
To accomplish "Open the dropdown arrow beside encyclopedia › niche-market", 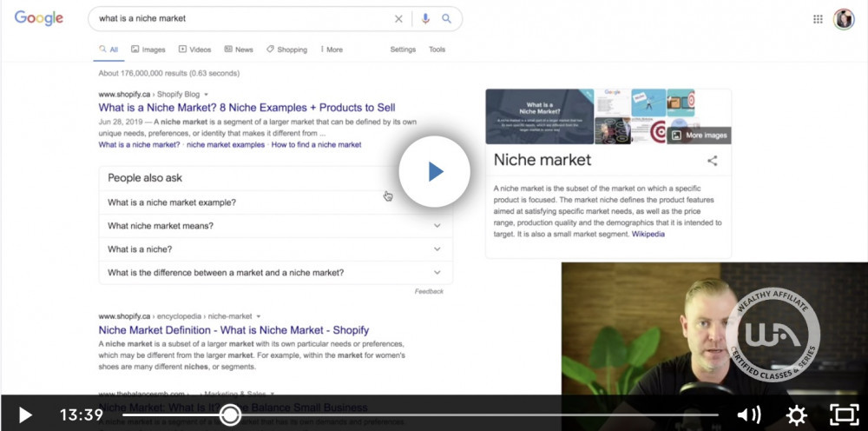I will pyautogui.click(x=258, y=316).
